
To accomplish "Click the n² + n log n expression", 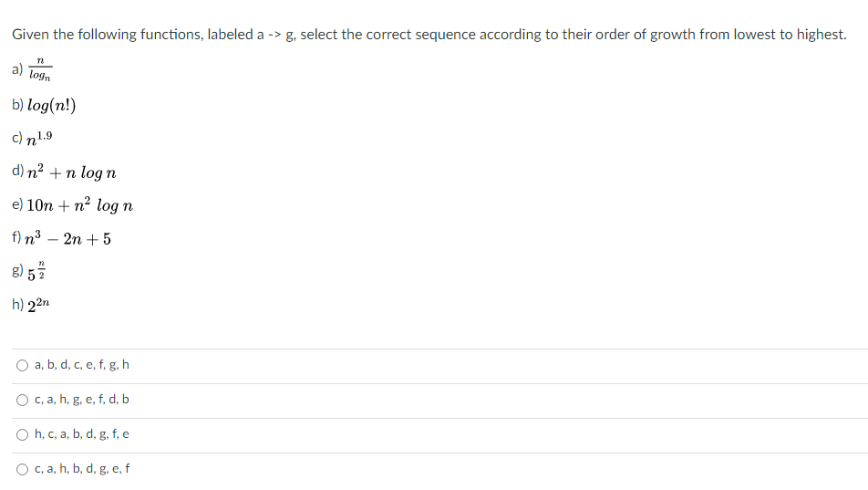I will tap(71, 172).
